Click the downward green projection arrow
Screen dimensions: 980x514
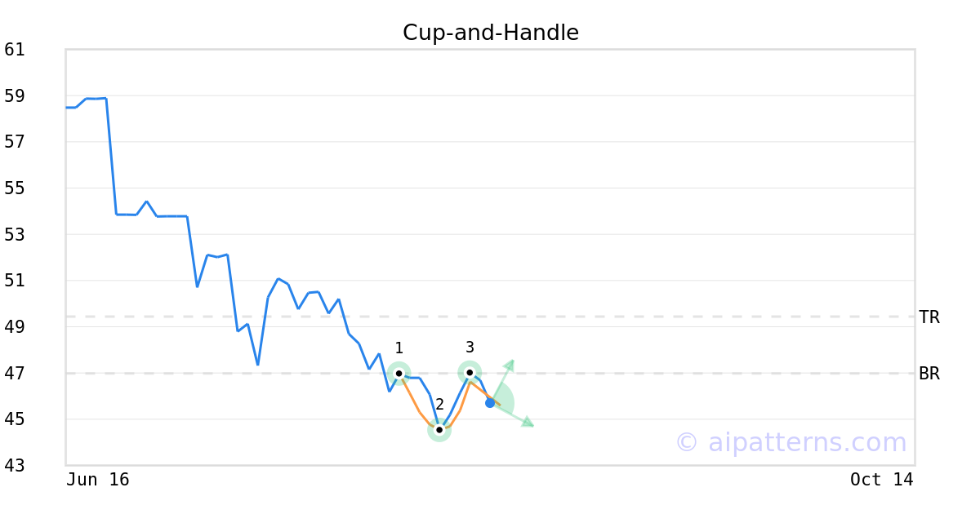(x=513, y=414)
